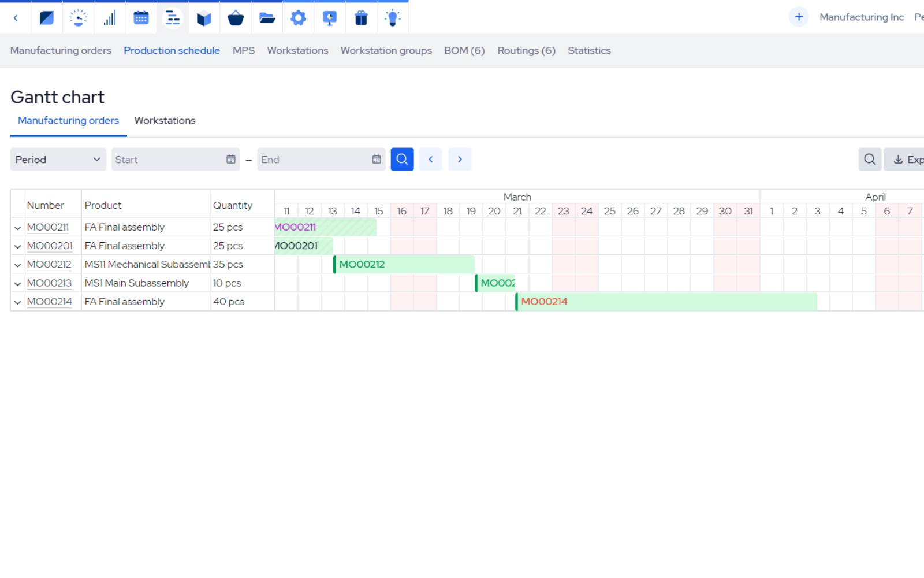Select the Gantt production schedule icon
This screenshot has width=924, height=578.
click(172, 17)
